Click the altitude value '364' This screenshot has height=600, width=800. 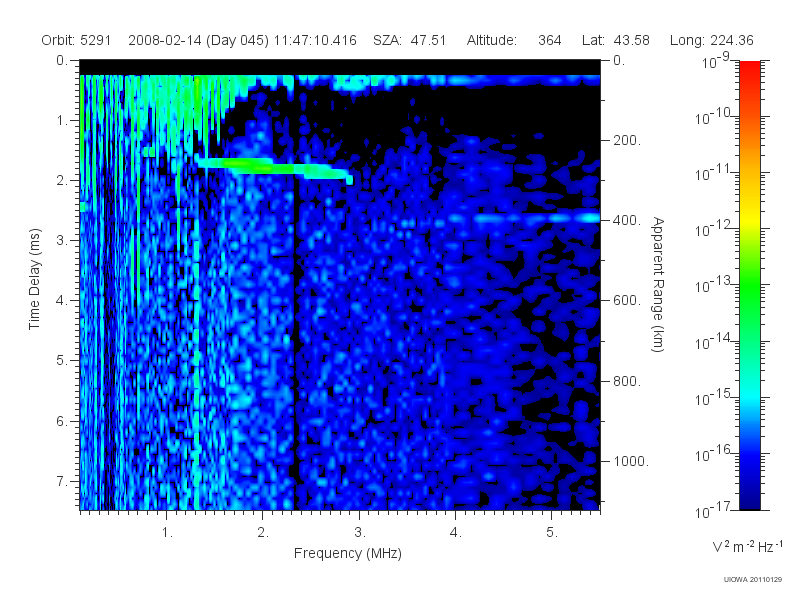549,40
